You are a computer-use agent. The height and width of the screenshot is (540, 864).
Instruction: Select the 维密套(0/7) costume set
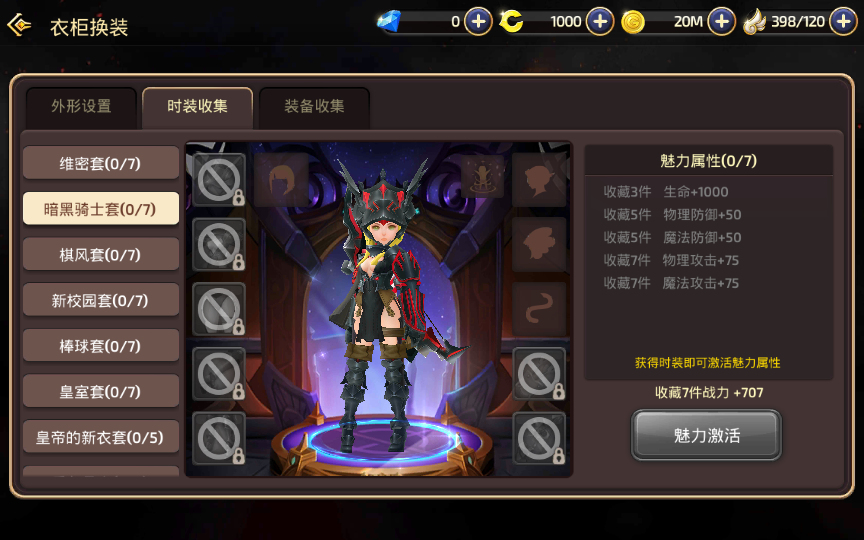click(x=101, y=163)
